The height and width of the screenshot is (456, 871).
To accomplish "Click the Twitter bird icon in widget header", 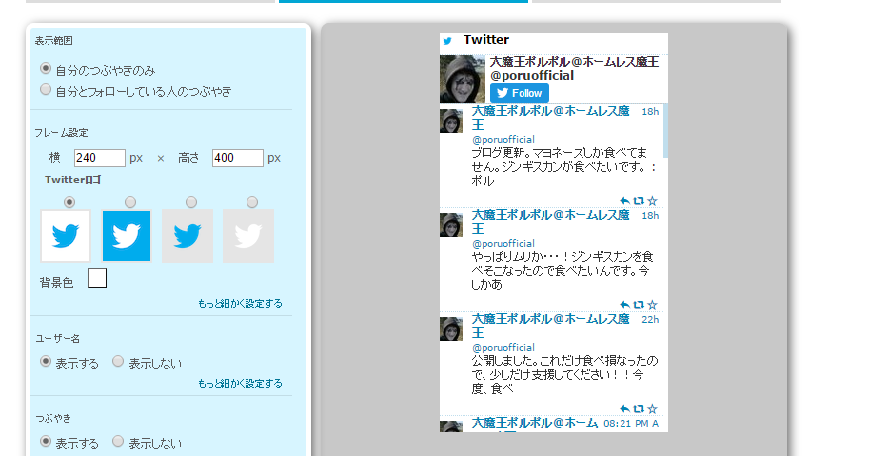I will (448, 41).
